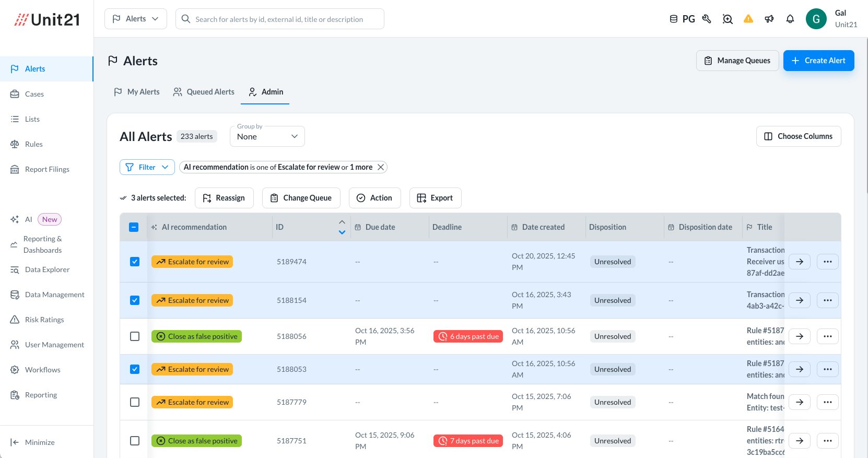This screenshot has width=868, height=458.
Task: Open the Choose Columns selector
Action: click(799, 136)
